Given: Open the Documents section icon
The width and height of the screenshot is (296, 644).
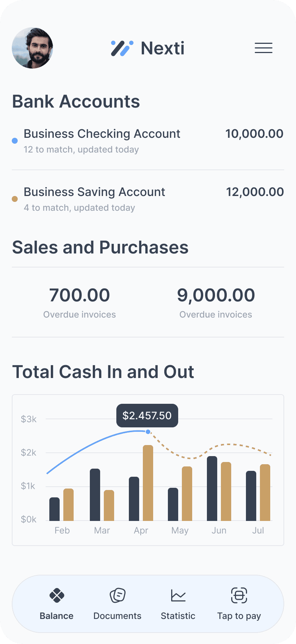Looking at the screenshot, I should pyautogui.click(x=117, y=595).
